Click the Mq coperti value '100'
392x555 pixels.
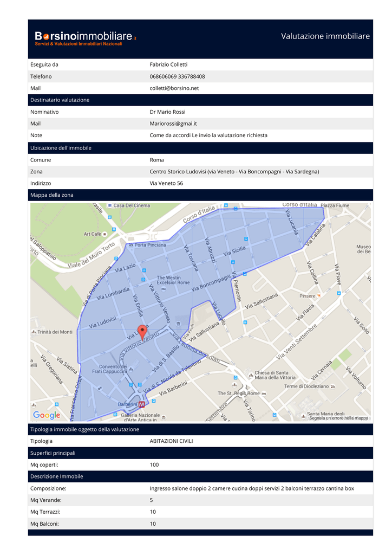[154, 464]
